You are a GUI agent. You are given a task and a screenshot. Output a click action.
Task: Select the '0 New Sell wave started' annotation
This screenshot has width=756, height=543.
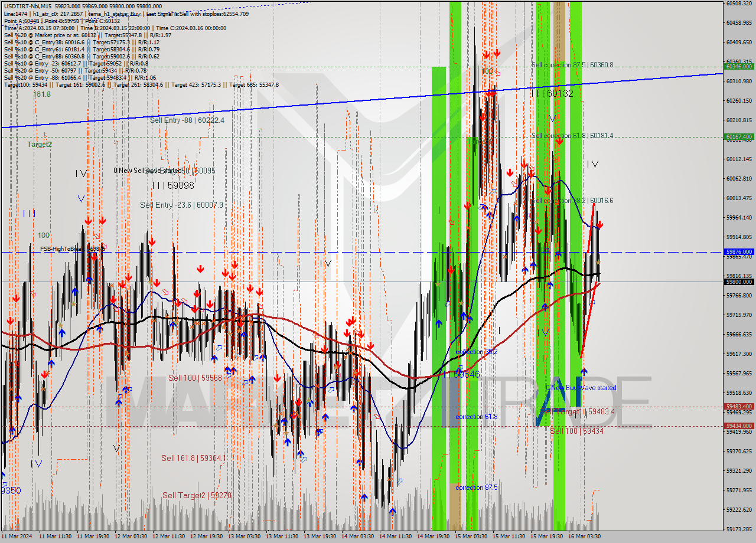tap(148, 171)
